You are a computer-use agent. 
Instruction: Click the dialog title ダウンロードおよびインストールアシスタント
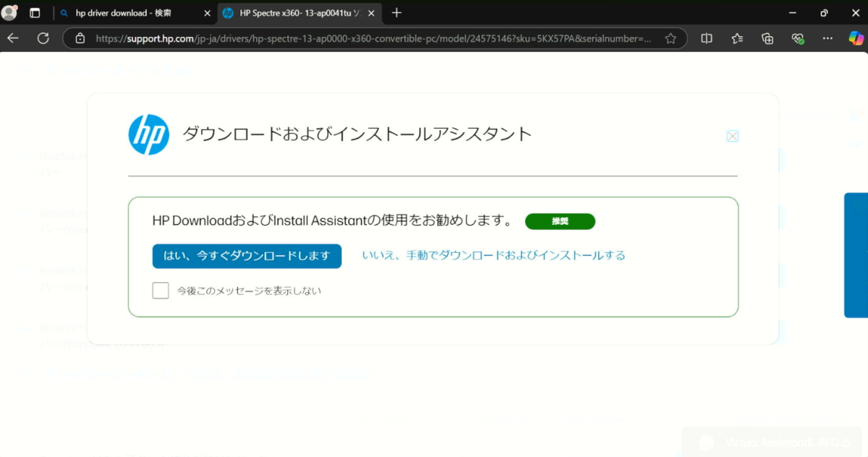[357, 134]
